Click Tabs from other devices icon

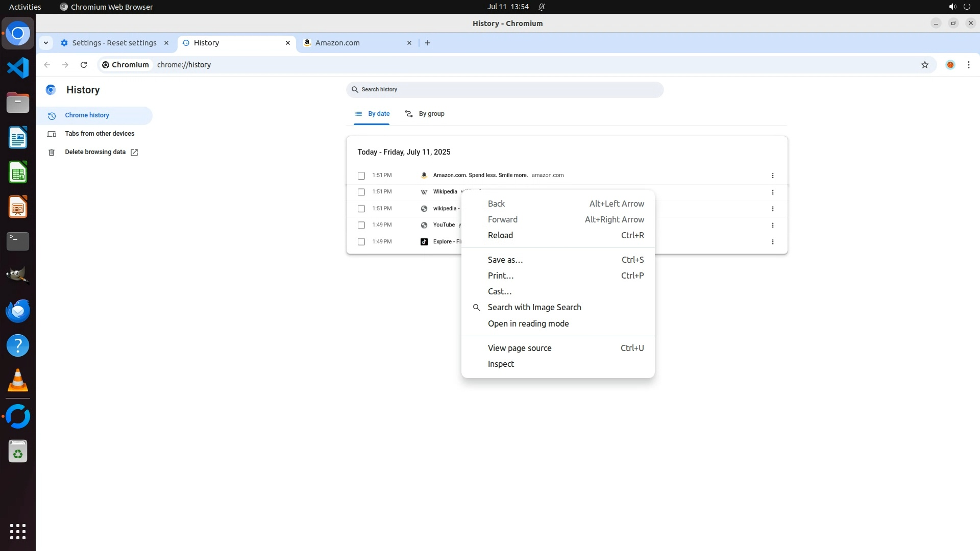(52, 134)
